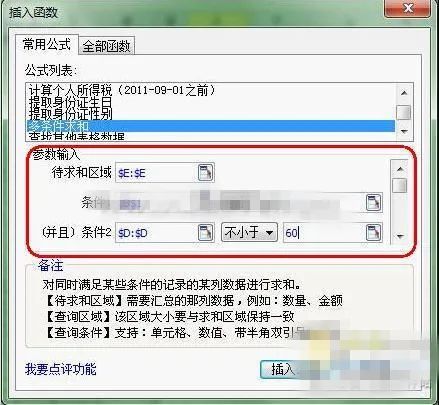Click range picker icon in blurred condition row
Viewport: 439px width, 405px height.
pyautogui.click(x=373, y=202)
